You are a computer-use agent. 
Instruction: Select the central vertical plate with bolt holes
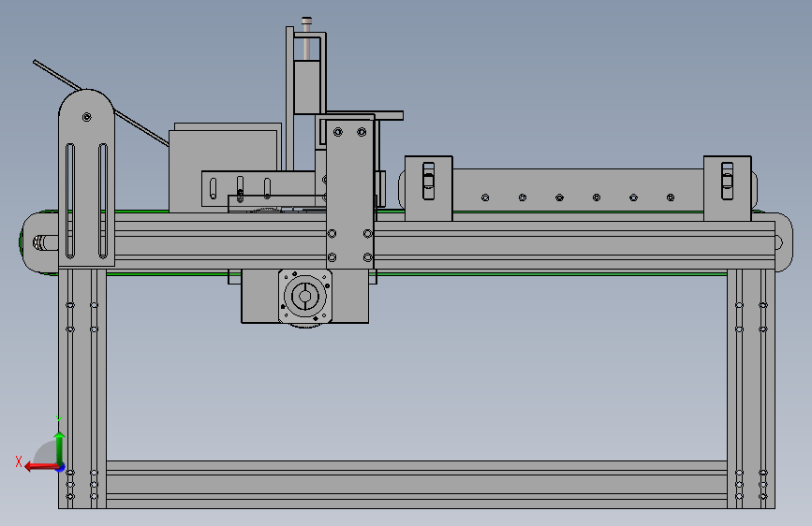tap(349, 194)
